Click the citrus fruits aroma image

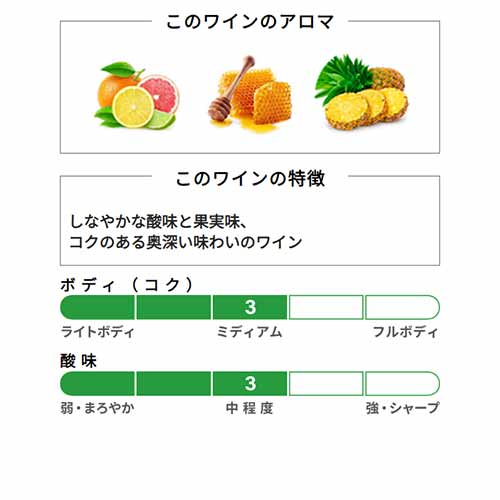pyautogui.click(x=138, y=95)
